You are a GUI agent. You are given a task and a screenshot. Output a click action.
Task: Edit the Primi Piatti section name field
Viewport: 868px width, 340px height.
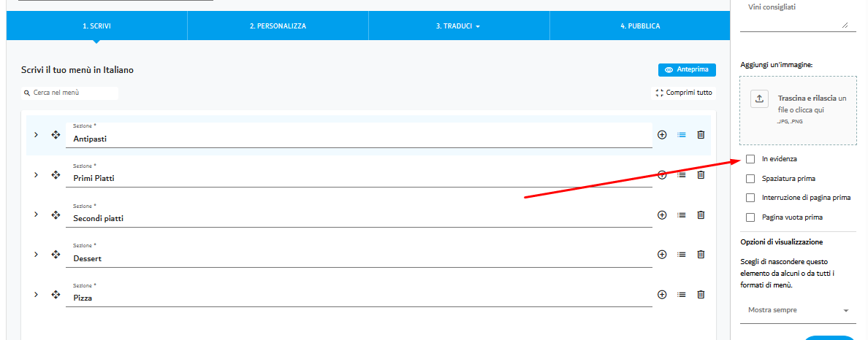tap(359, 175)
